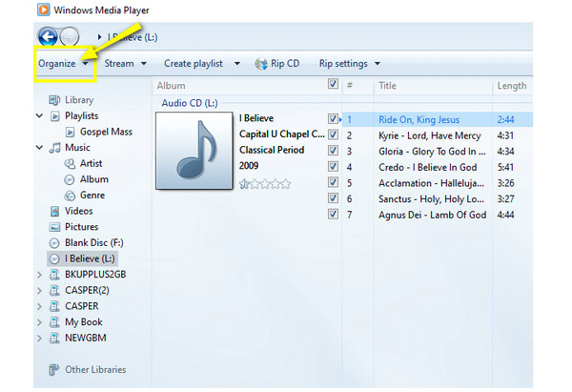Collapse the Playlists tree node

[x=39, y=116]
